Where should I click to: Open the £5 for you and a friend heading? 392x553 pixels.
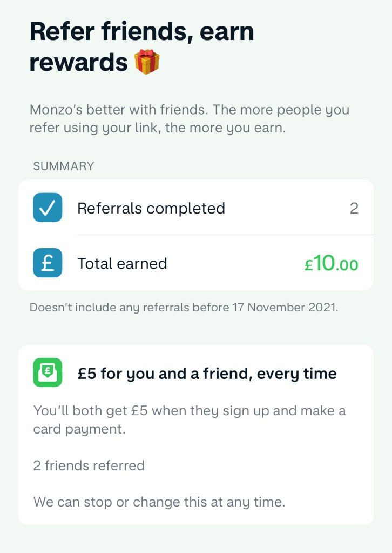[207, 374]
